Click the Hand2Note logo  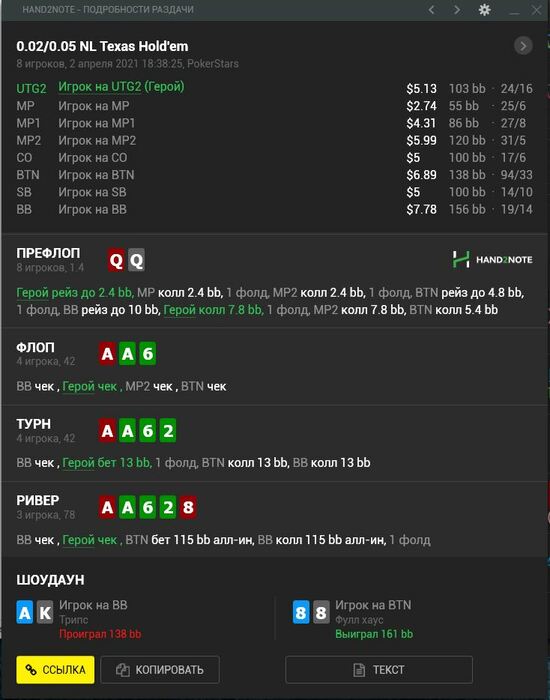click(x=492, y=259)
